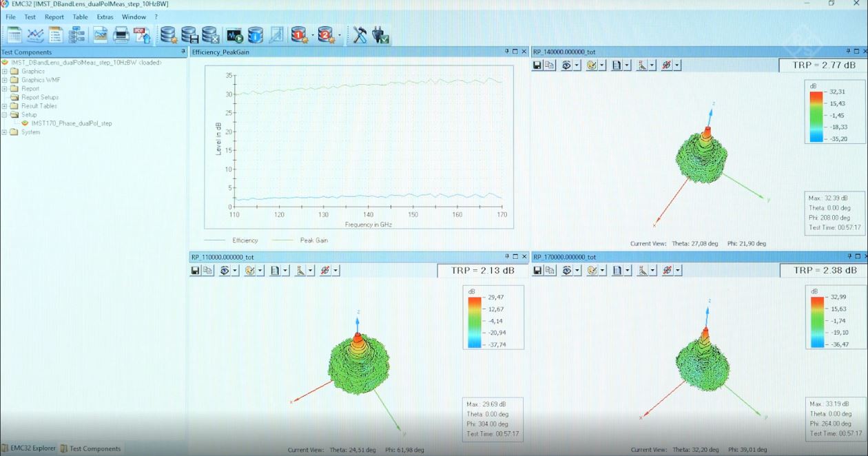Expand the Graphics folder in tree
The width and height of the screenshot is (868, 456).
(x=5, y=71)
